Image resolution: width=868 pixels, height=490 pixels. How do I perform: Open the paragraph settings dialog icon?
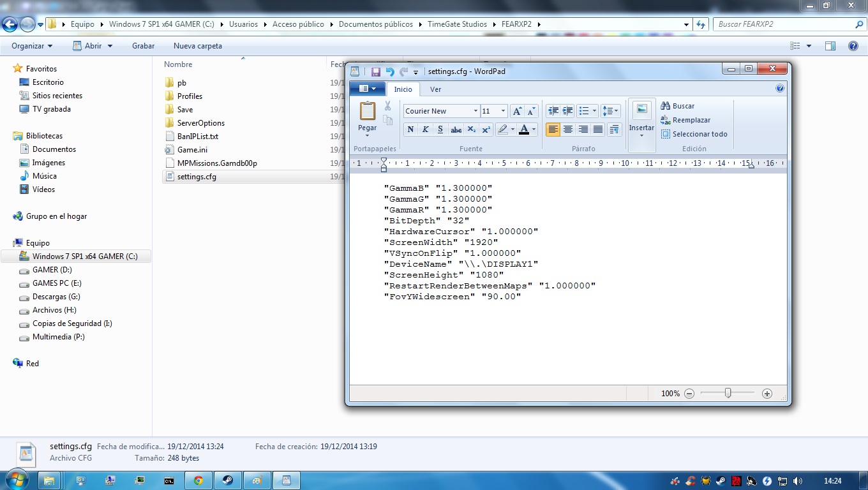tap(615, 130)
